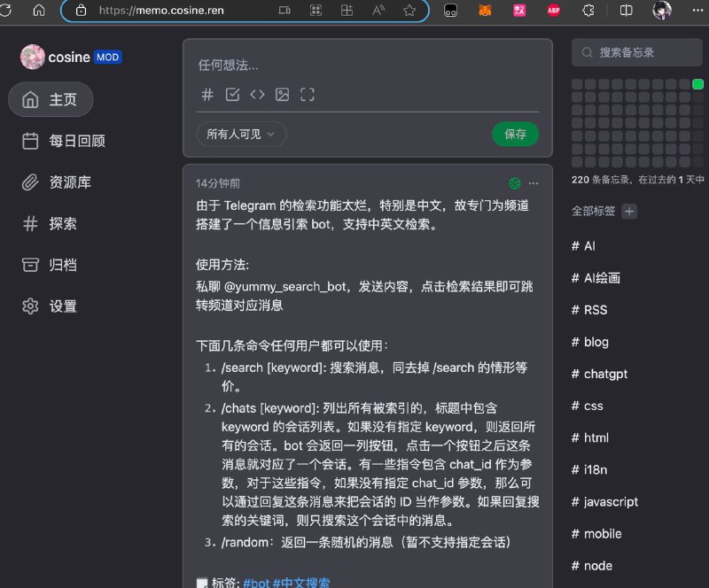Viewport: 709px width, 588px height.
Task: Go to the 主页 home tab
Action: tap(51, 100)
